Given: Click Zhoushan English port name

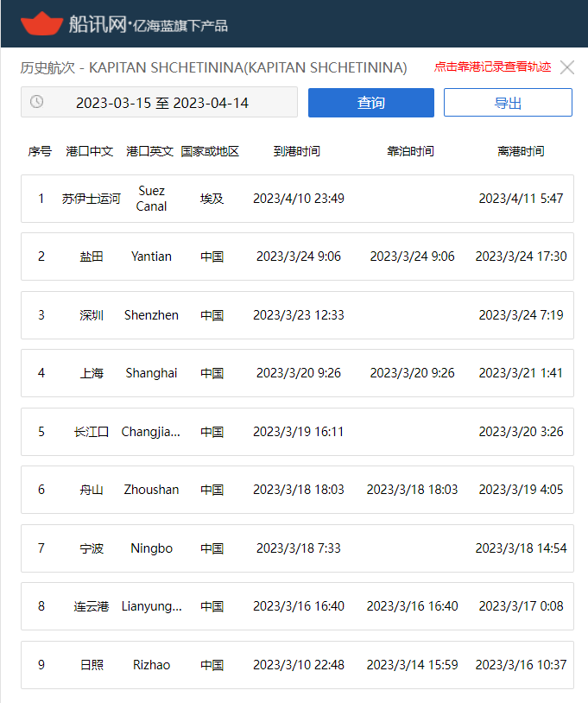Looking at the screenshot, I should [x=151, y=490].
